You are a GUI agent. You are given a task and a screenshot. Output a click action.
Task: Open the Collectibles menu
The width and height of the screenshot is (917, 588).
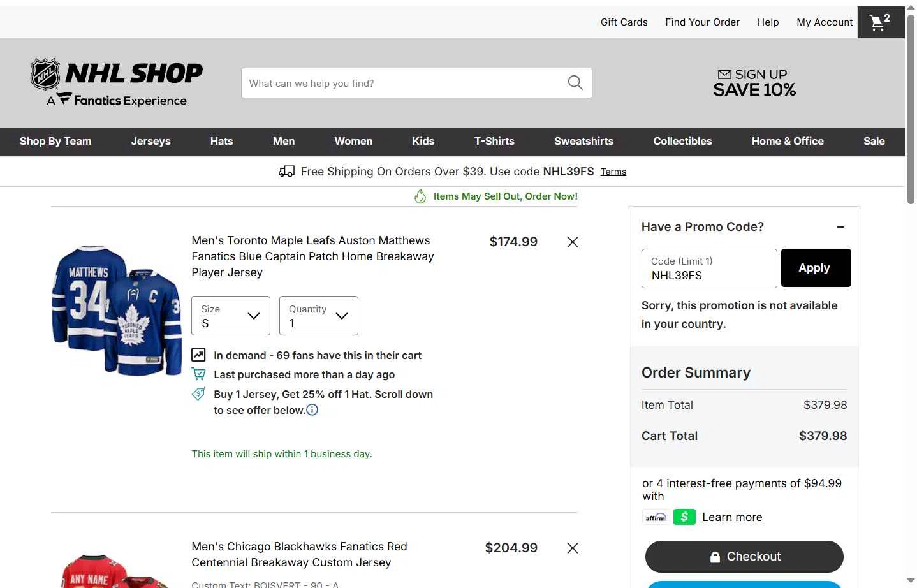(x=682, y=142)
